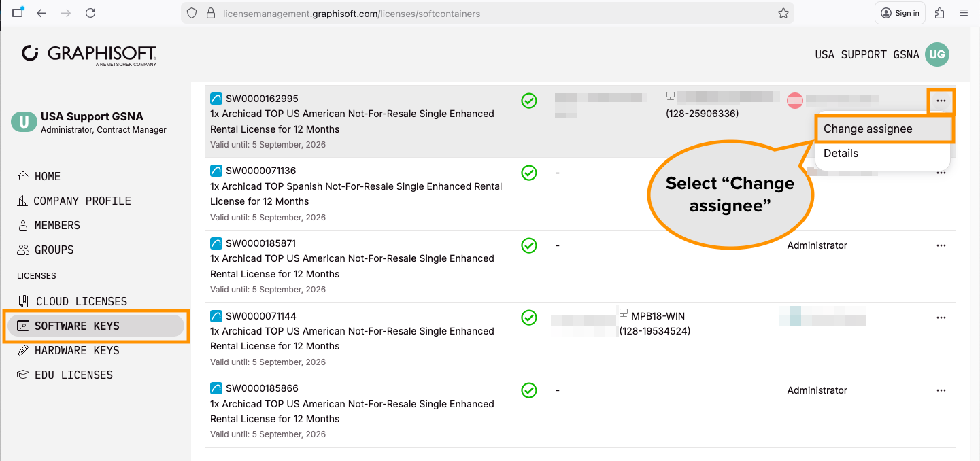Viewport: 980px width, 461px height.
Task: Click the shield tracking protection icon
Action: pyautogui.click(x=192, y=13)
